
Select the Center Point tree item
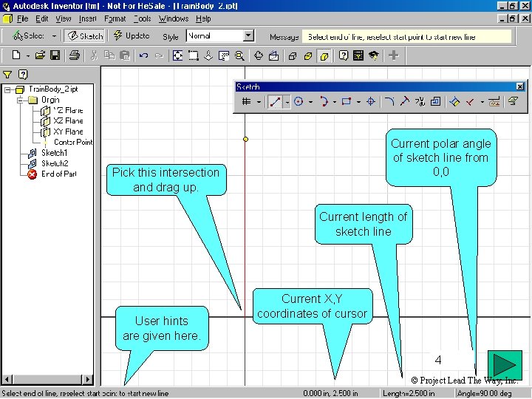(x=73, y=142)
